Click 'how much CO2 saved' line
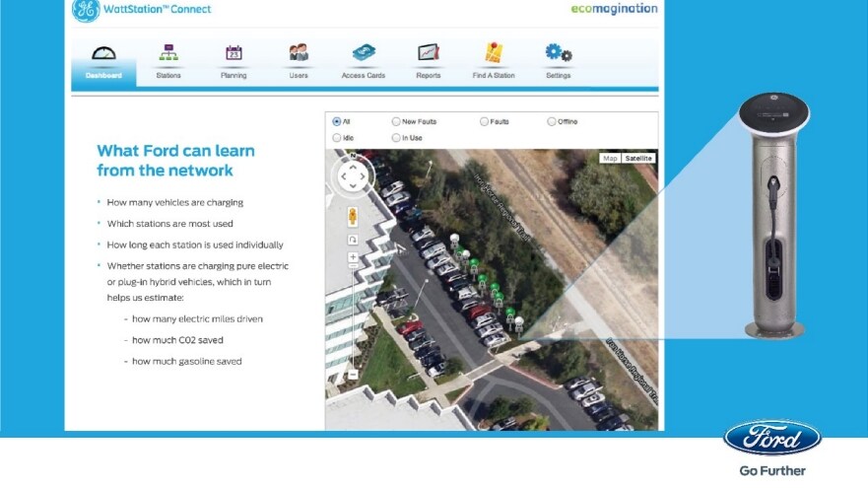The width and height of the screenshot is (868, 488). point(177,340)
